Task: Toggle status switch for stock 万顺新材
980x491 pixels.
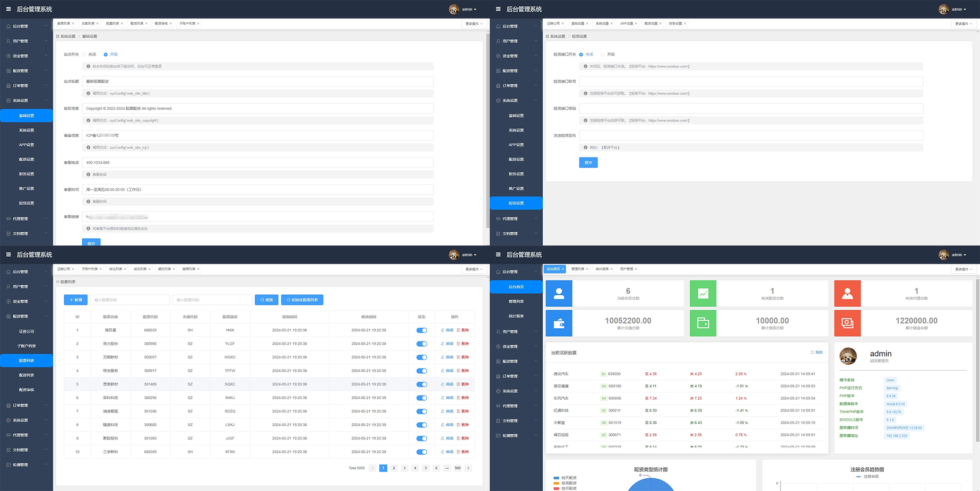Action: [x=422, y=357]
